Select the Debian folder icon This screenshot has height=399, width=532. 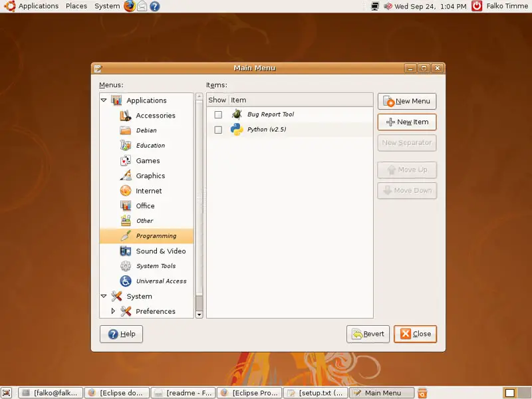[126, 130]
